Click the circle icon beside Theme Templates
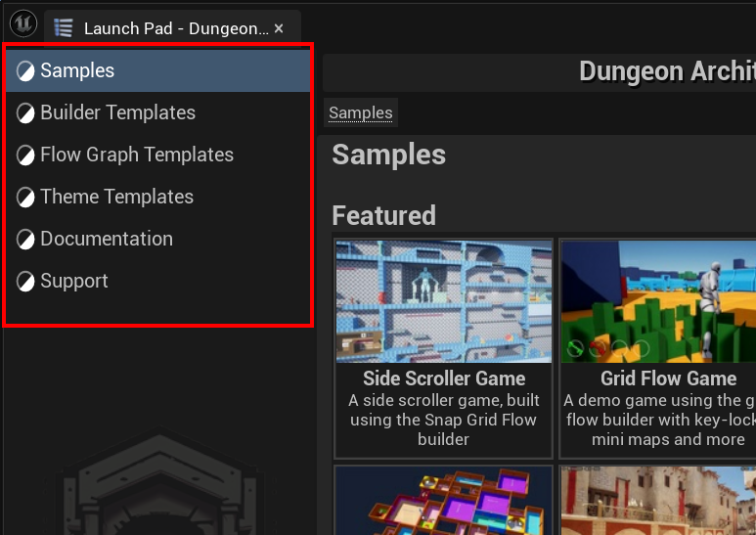Screen dimensions: 756x535 [25, 198]
